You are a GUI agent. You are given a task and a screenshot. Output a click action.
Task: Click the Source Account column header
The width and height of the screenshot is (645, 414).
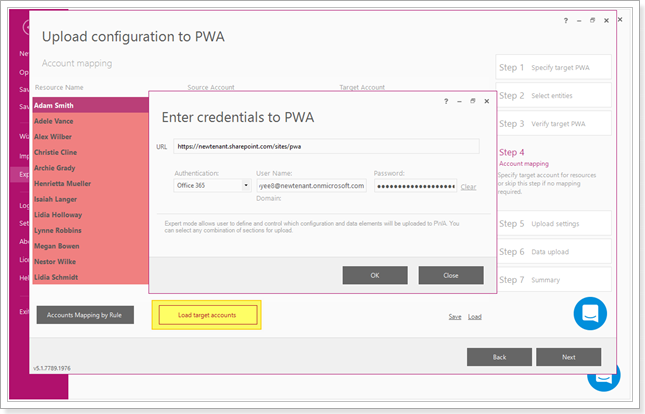(211, 87)
